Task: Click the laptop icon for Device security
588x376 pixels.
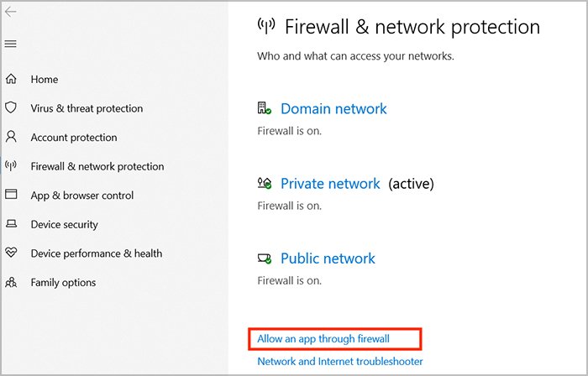Action: (11, 224)
